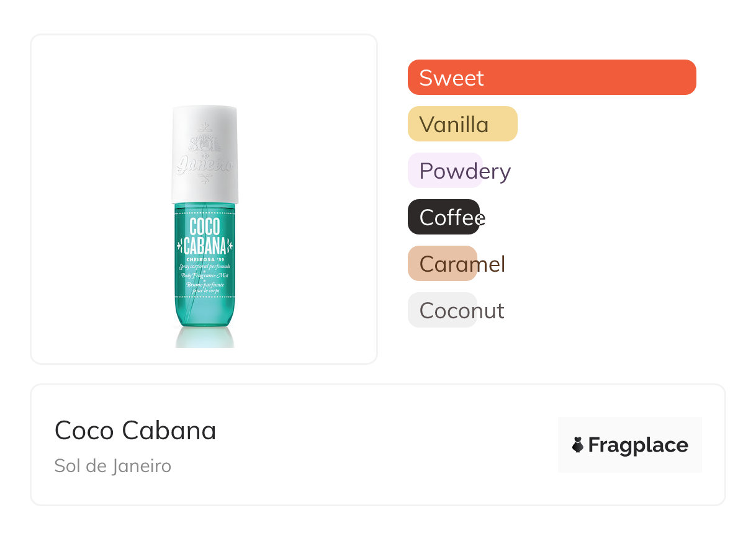
Task: Select the orange Sweet accord bar
Action: [x=552, y=78]
